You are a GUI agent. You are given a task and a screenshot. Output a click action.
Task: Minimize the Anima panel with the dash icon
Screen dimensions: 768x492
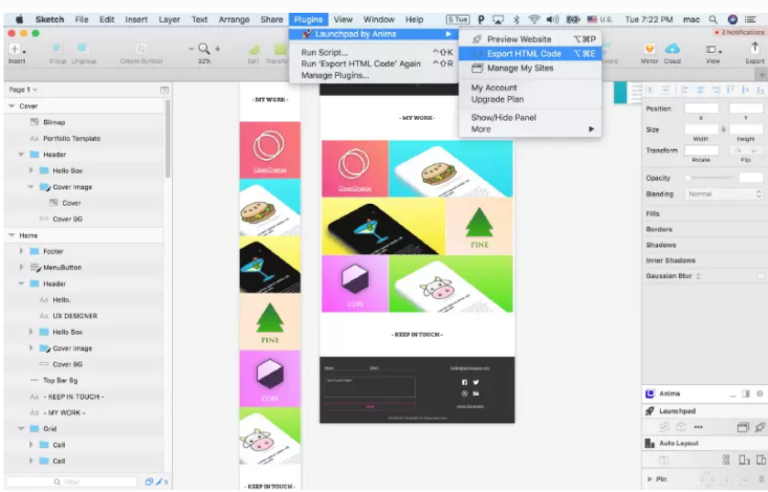point(733,394)
